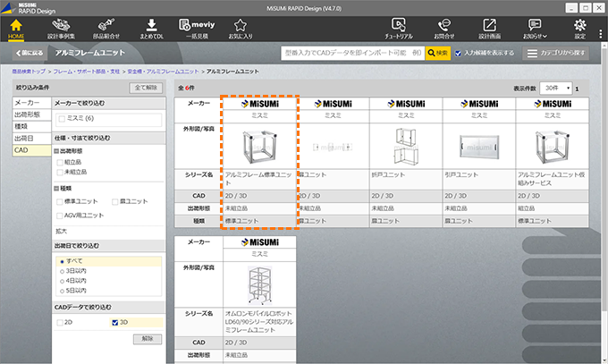608x364 pixels.
Task: Open お問合せ inquiry chat icon
Action: [444, 29]
